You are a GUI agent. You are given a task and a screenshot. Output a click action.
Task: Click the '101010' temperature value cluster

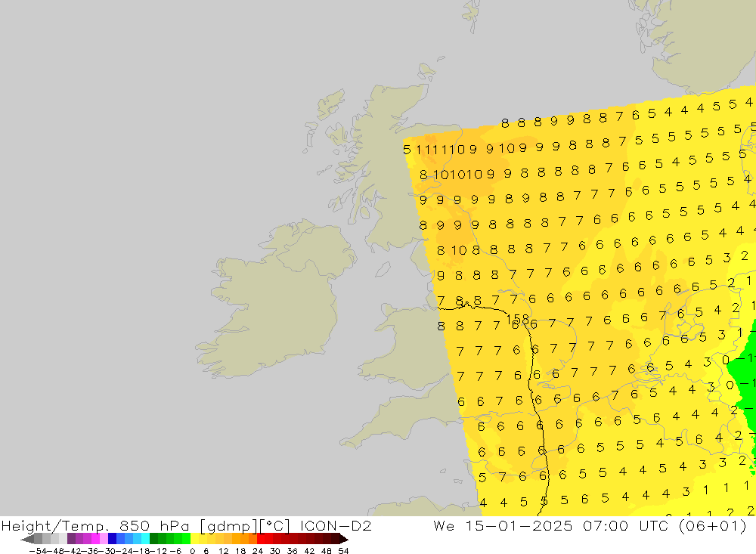point(458,175)
